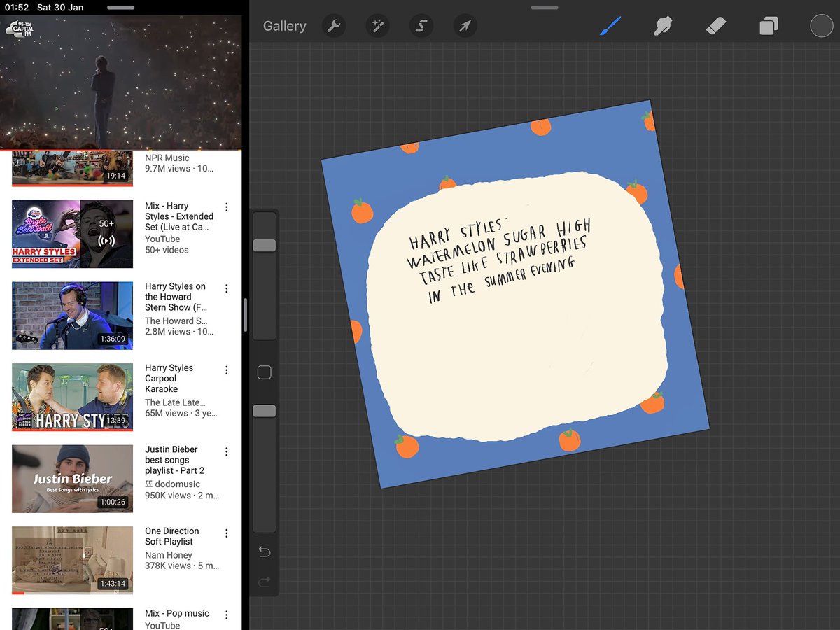Open the 'One Direction Soft Playlist' title
Image resolution: width=840 pixels, height=630 pixels.
pos(172,536)
